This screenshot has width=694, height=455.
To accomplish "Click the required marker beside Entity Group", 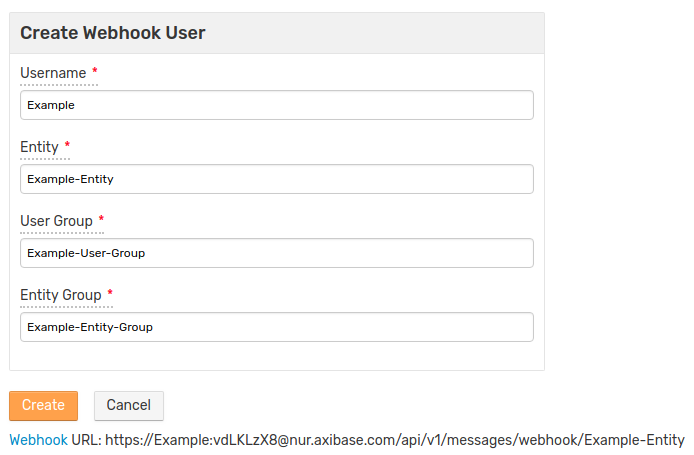I will pos(110,292).
